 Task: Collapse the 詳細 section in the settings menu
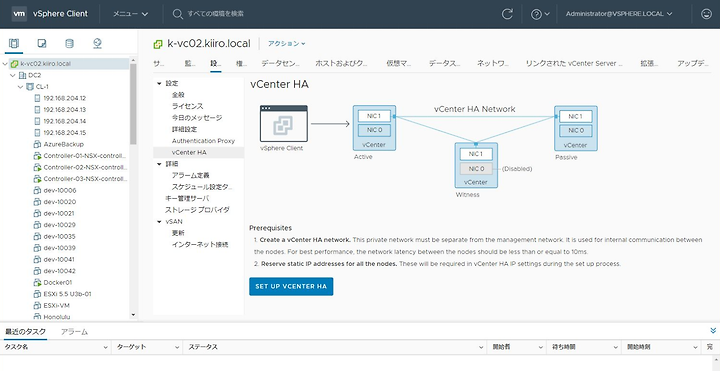[x=159, y=164]
